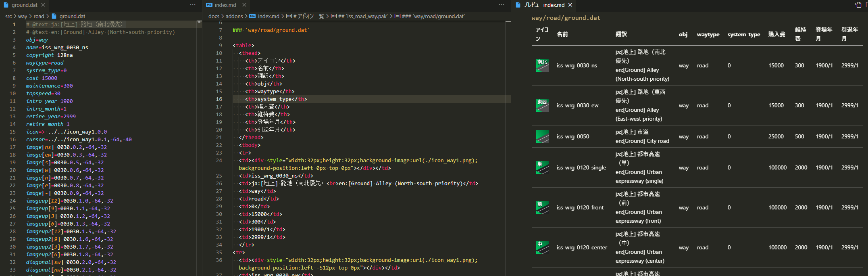868x276 pixels.
Task: Click the 500 maintenance cell in preview table
Action: tap(799, 136)
